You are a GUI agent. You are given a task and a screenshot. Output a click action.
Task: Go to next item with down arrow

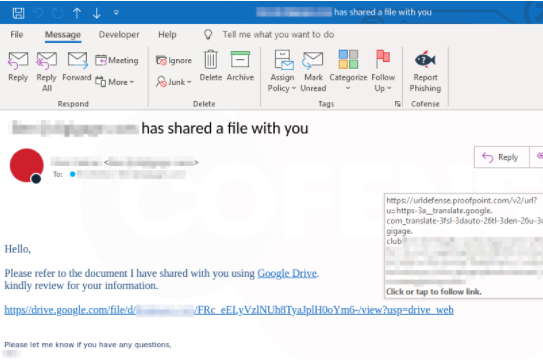pyautogui.click(x=97, y=13)
